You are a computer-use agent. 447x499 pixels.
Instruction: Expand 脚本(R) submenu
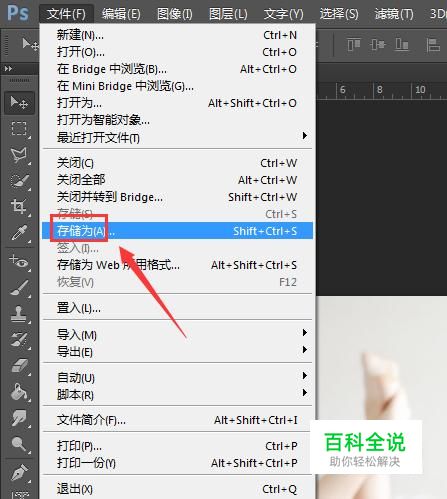pyautogui.click(x=177, y=395)
